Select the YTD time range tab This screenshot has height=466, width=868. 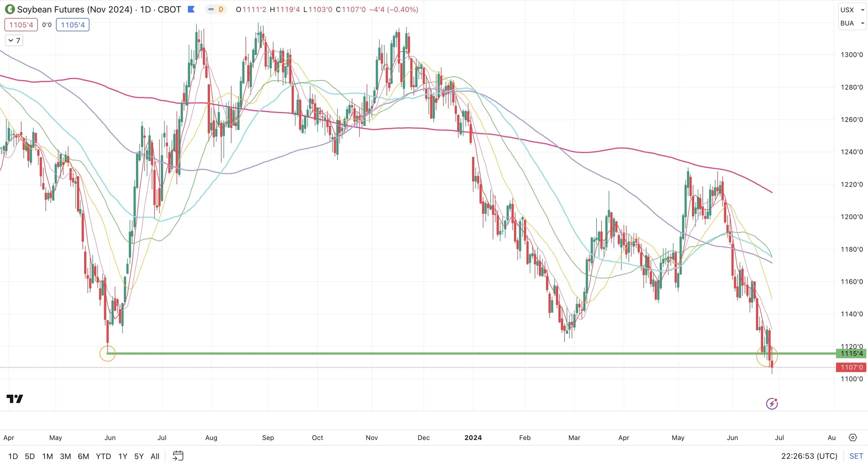pyautogui.click(x=103, y=456)
